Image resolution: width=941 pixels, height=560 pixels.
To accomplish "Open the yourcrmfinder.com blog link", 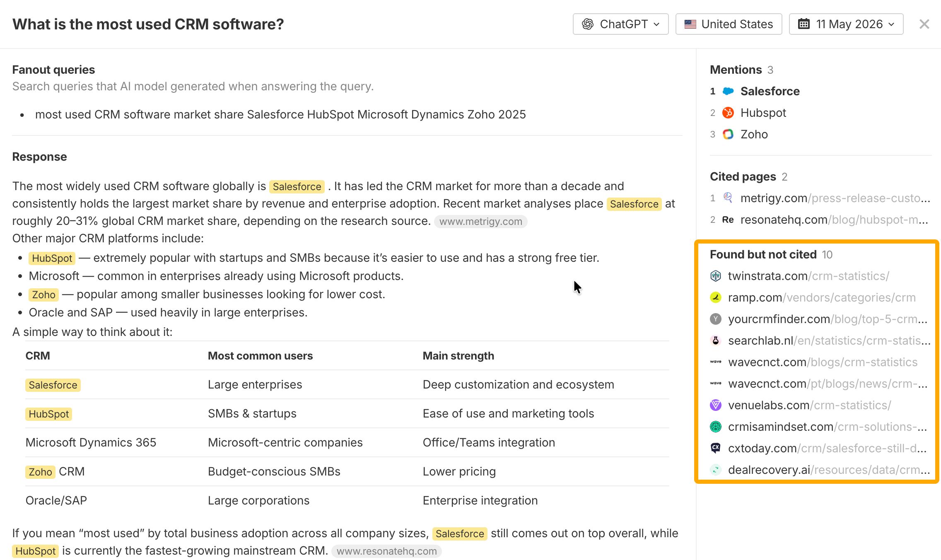I will coord(828,319).
